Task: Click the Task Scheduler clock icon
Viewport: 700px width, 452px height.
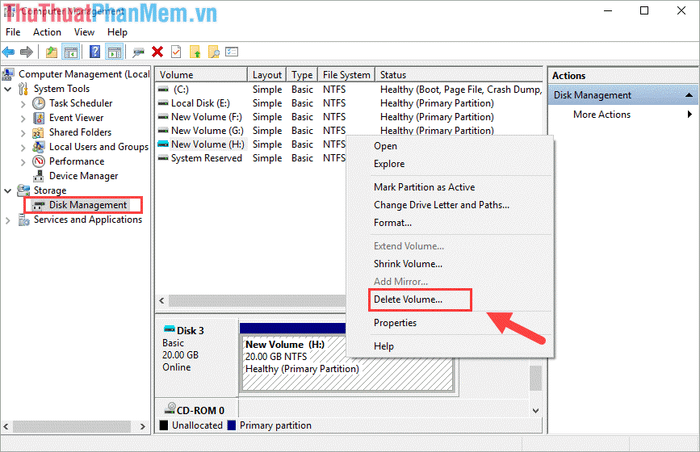Action: pos(39,104)
